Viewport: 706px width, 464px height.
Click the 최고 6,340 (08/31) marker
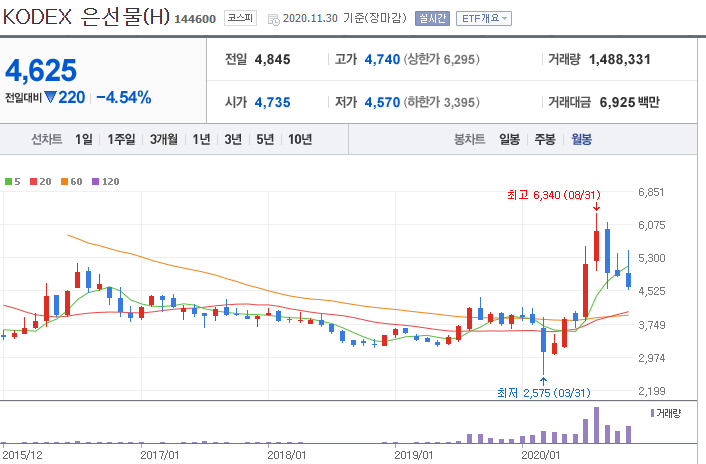click(554, 195)
